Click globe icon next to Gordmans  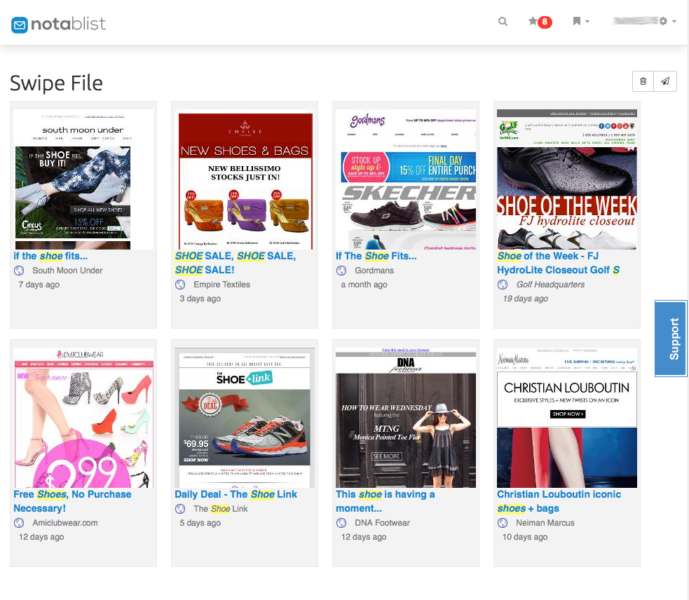[x=341, y=271]
